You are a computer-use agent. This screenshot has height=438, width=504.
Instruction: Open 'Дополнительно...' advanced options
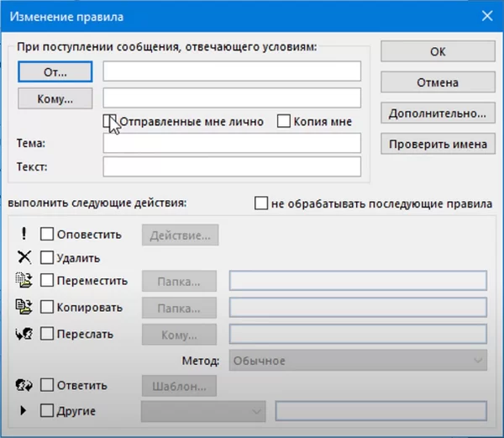point(437,113)
